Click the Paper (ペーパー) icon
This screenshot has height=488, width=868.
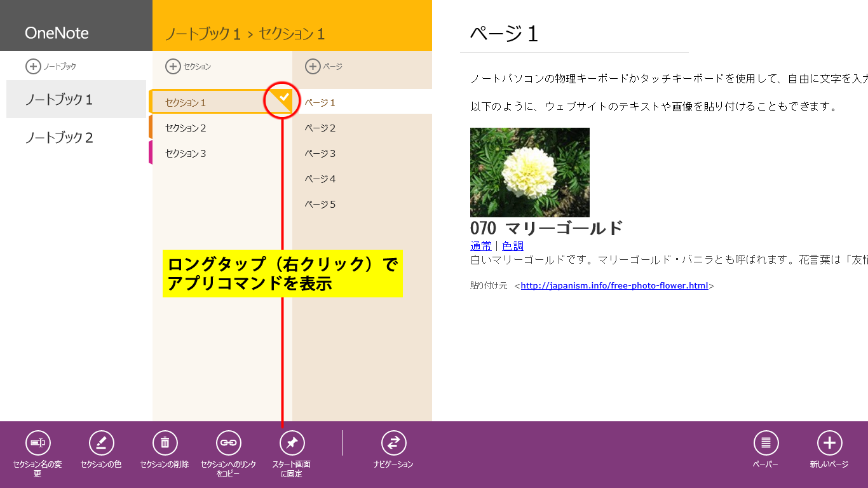[x=766, y=443]
